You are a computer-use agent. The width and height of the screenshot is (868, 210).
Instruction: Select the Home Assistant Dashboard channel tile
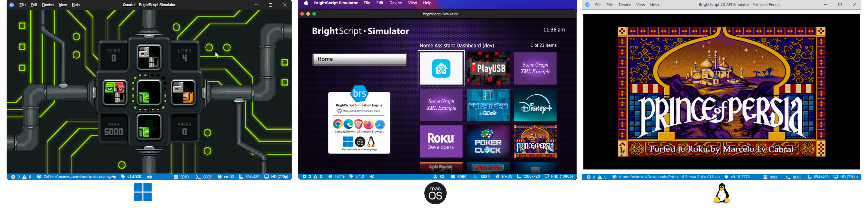[441, 68]
